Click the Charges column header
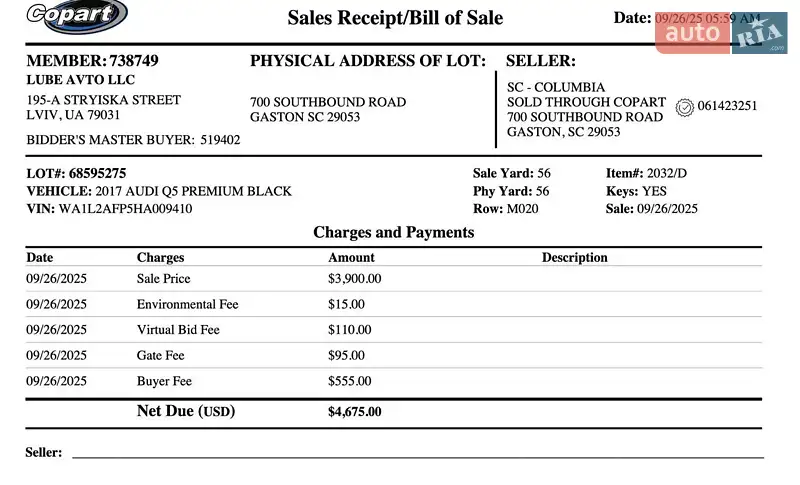The height and width of the screenshot is (485, 800). tap(160, 257)
